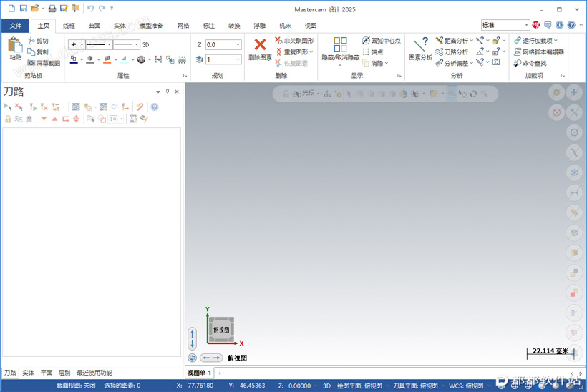Toggle the toolpath display waves icon
This screenshot has height=392, width=587.
(19, 119)
